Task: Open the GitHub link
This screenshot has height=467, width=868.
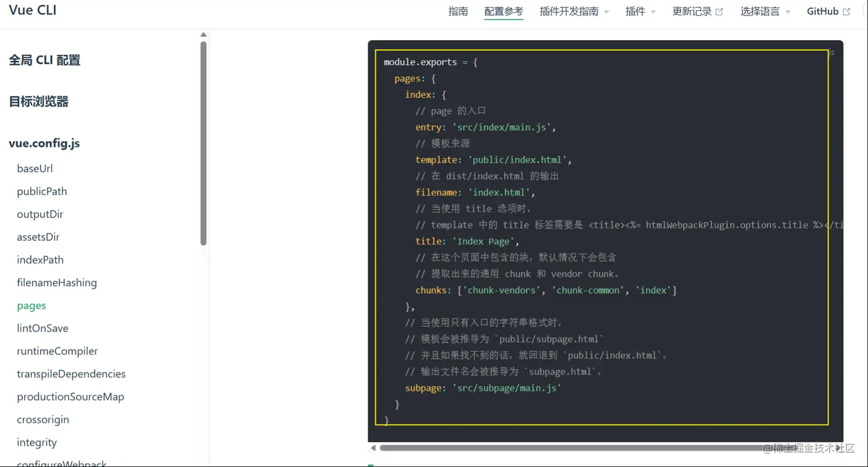Action: point(828,11)
